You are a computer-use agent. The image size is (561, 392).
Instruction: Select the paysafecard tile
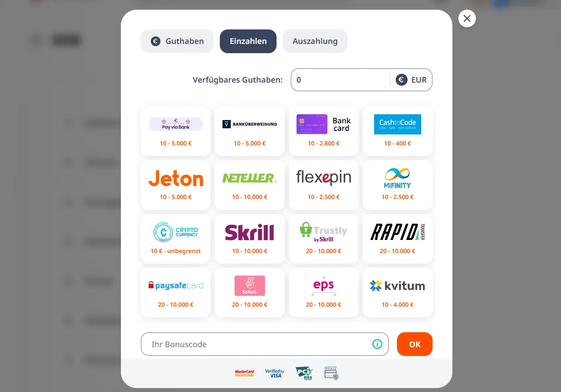point(176,292)
